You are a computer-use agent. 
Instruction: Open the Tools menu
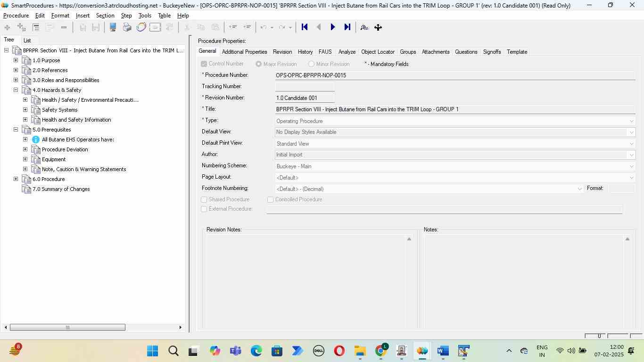145,16
